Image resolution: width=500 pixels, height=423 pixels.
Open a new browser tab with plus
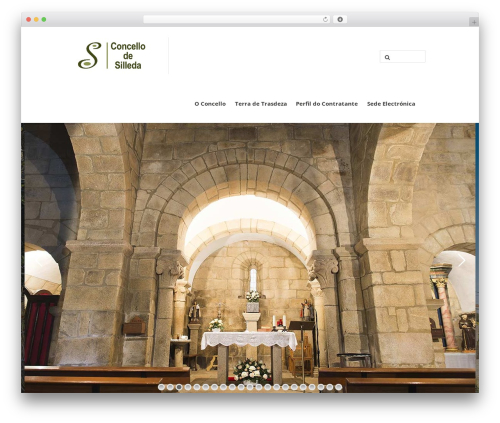tap(474, 22)
